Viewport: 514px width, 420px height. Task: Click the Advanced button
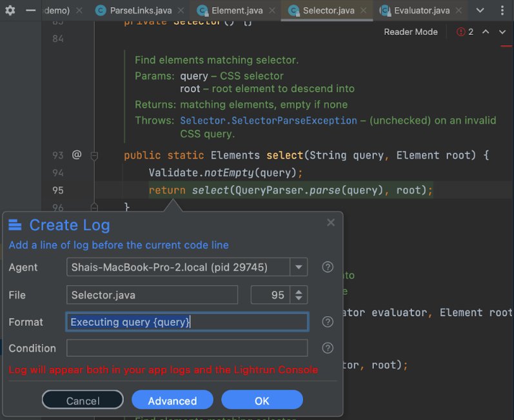(172, 401)
